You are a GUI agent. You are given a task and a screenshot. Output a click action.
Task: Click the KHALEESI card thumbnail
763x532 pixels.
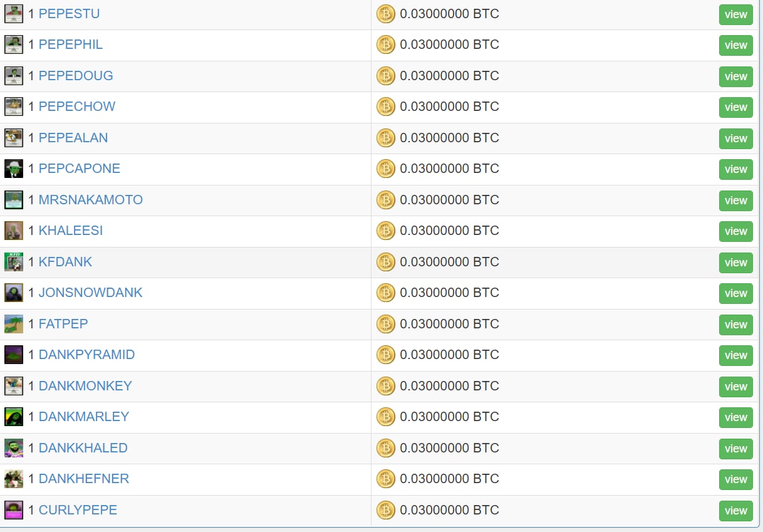14,231
